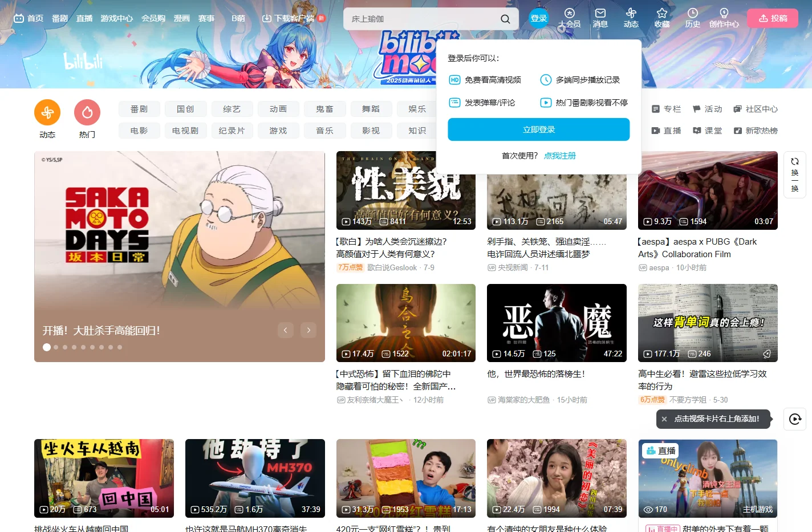Click the round 登录 avatar button

(539, 18)
